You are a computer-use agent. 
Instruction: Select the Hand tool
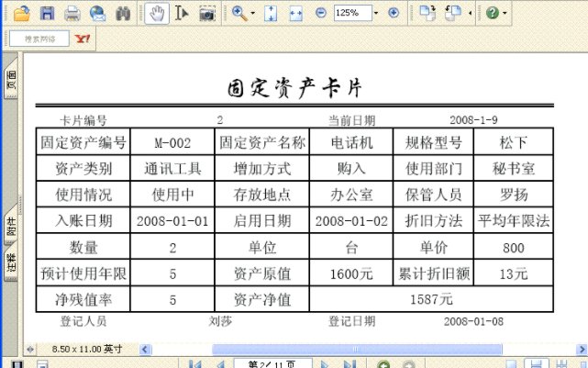click(157, 13)
